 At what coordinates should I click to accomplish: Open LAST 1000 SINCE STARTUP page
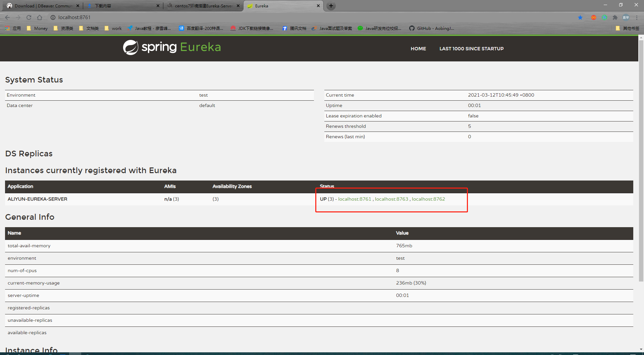pos(472,49)
